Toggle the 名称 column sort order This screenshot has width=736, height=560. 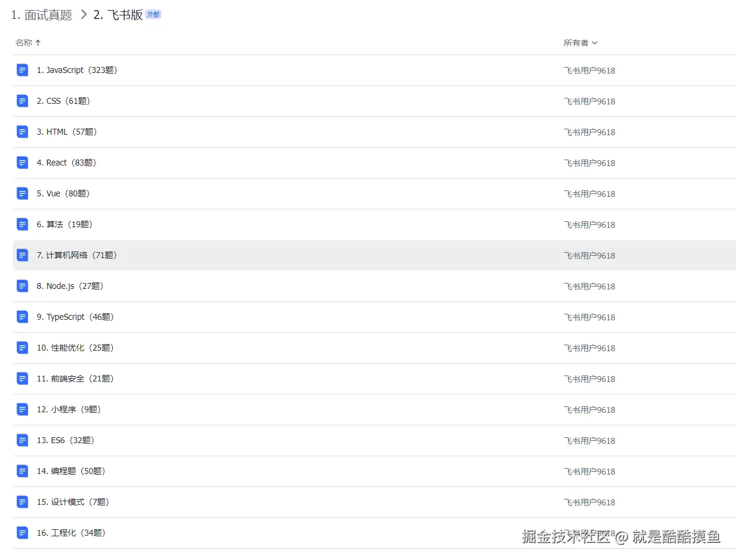pos(28,42)
